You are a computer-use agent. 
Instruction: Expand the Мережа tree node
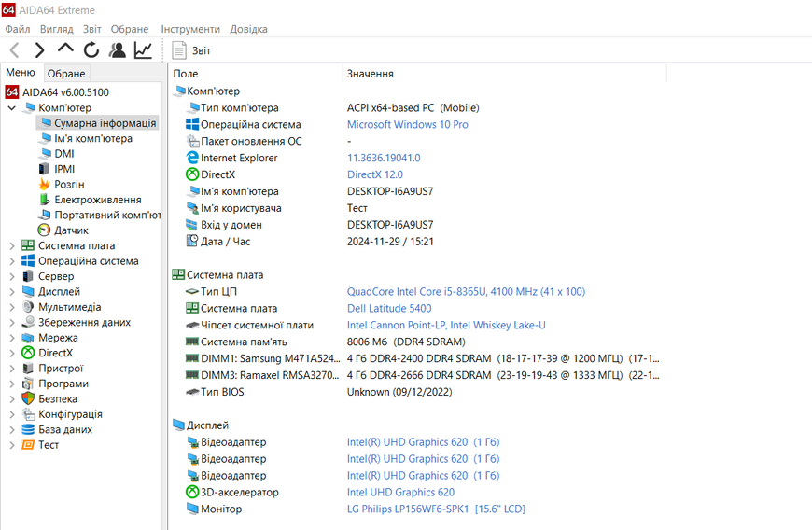point(12,338)
